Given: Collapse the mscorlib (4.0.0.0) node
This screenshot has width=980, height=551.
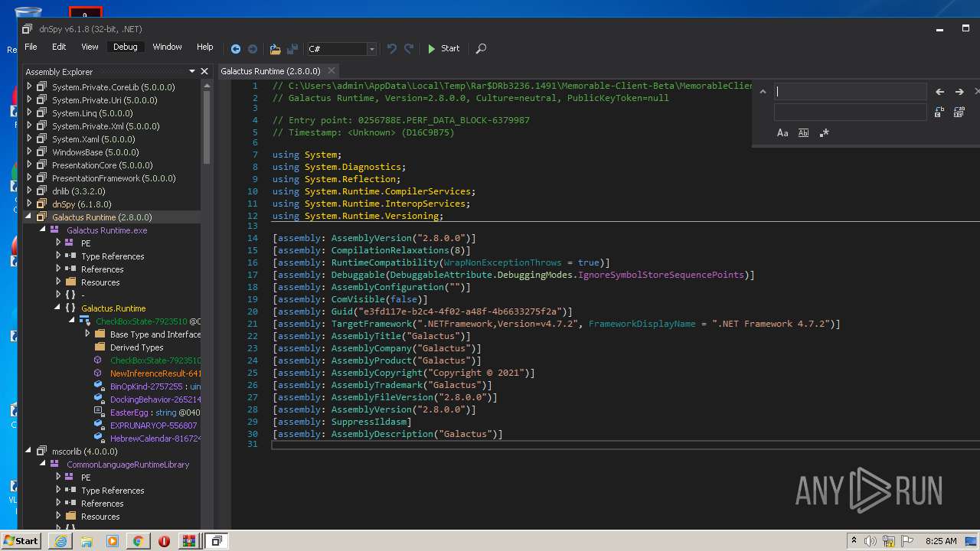Looking at the screenshot, I should pos(29,451).
